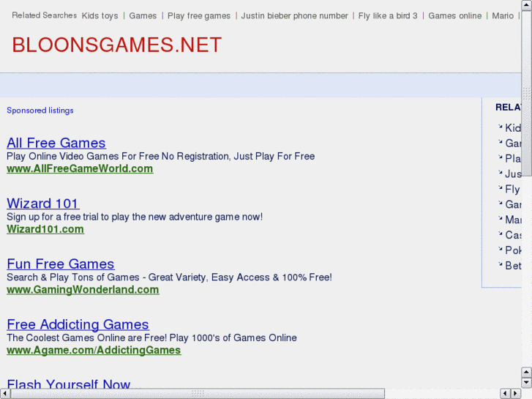Image resolution: width=532 pixels, height=399 pixels.
Task: Click sidebar related item starting with Kid
Action: pyautogui.click(x=513, y=128)
